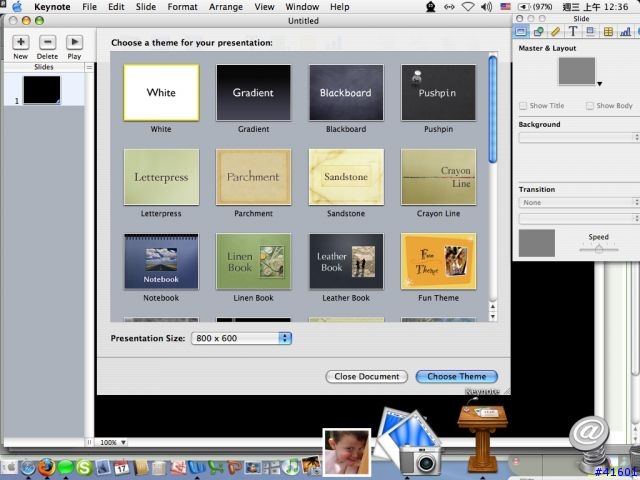Viewport: 640px width, 480px height.
Task: Select the Parchment theme thumbnail
Action: [253, 177]
